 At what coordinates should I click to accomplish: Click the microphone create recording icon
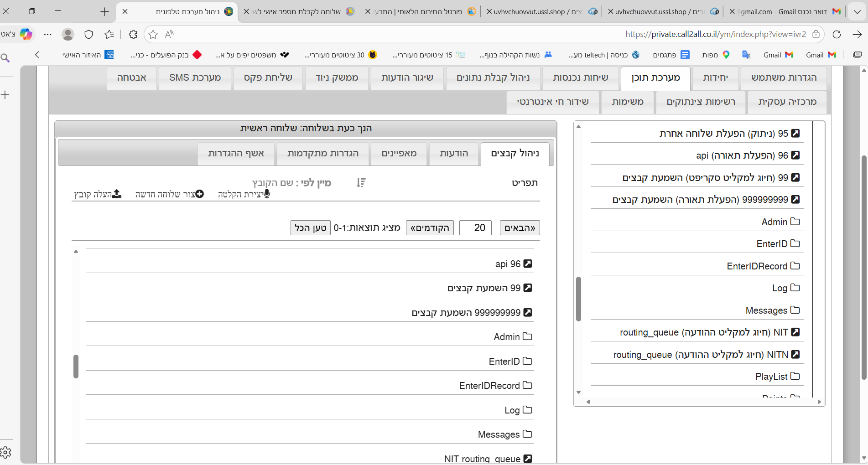coord(267,194)
